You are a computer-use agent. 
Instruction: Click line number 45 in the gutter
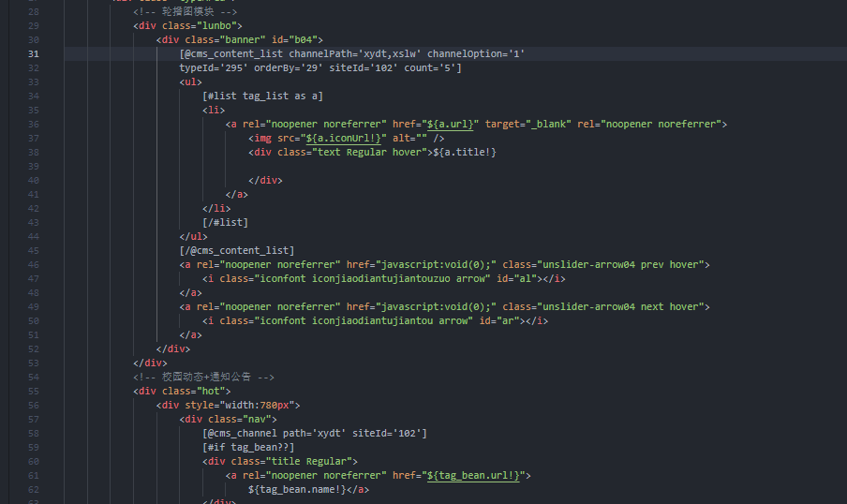34,251
